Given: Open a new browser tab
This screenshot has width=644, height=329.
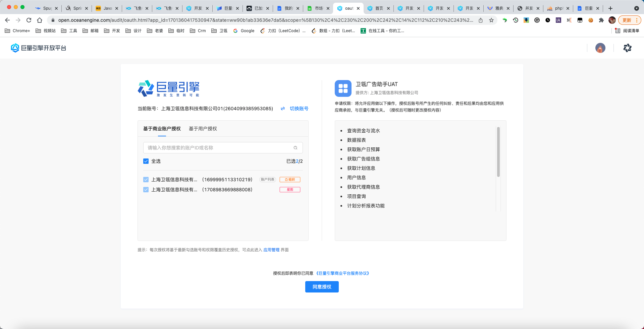Looking at the screenshot, I should (x=610, y=8).
